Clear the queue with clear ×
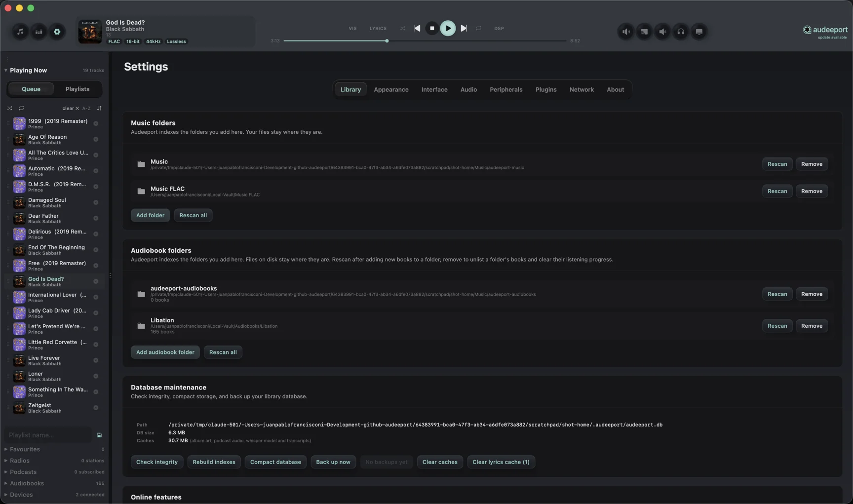Viewport: 853px width, 504px height. click(x=71, y=108)
